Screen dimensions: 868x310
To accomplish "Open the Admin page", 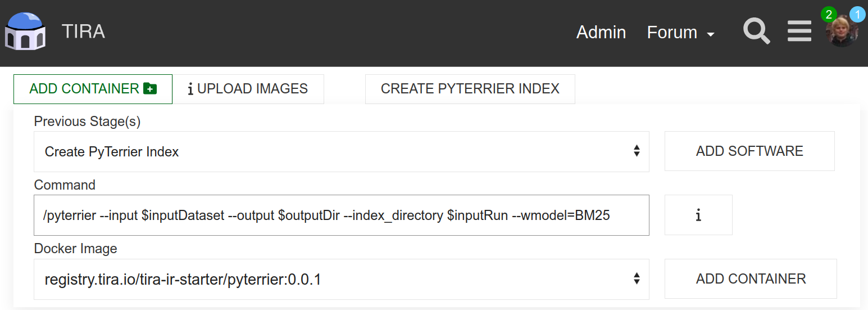I will click(x=601, y=32).
